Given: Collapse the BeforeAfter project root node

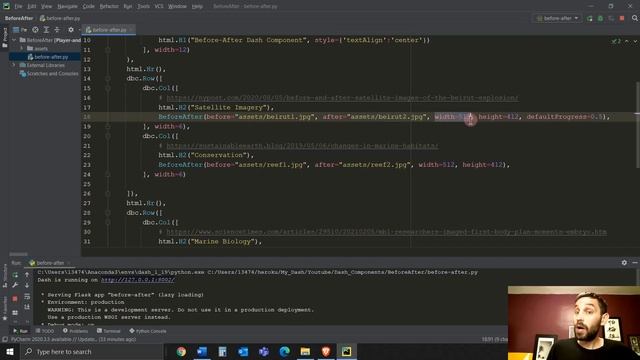Looking at the screenshot, I should 14,40.
